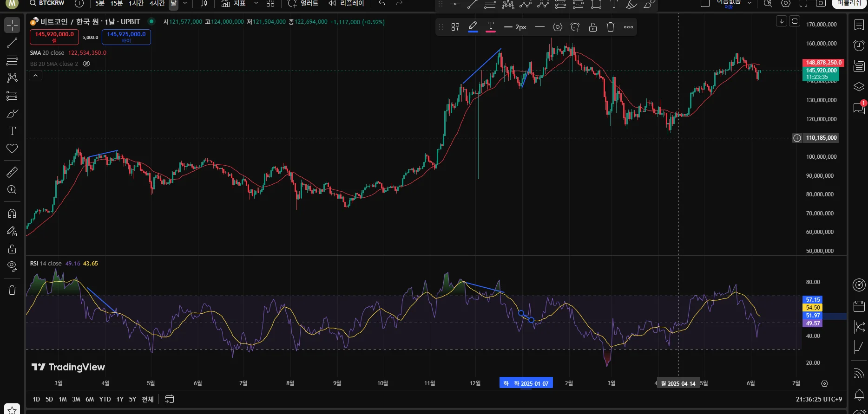Expand the timeframe interval dropdown arrow

pos(185,4)
